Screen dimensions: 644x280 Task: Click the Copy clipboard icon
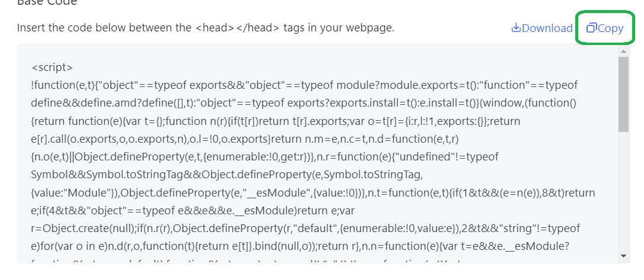pos(591,28)
